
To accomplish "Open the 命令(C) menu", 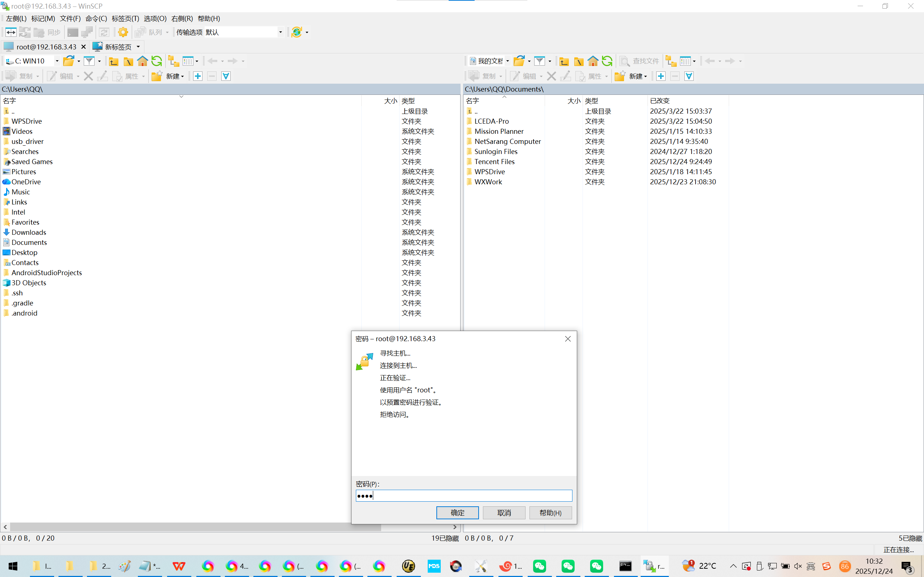I will pyautogui.click(x=96, y=18).
